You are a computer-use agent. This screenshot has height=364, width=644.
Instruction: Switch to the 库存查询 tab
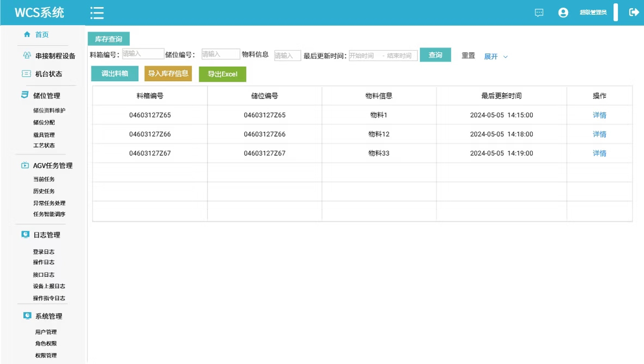pos(108,39)
